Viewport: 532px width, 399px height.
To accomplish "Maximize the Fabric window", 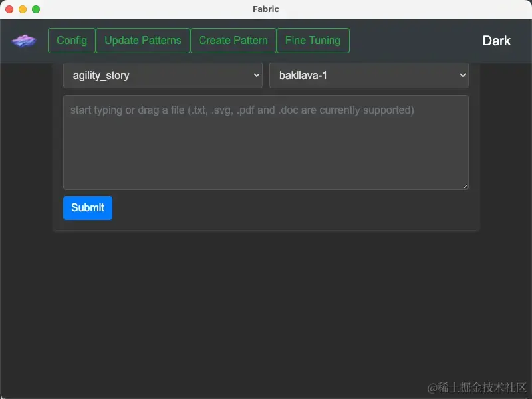I will tap(36, 9).
